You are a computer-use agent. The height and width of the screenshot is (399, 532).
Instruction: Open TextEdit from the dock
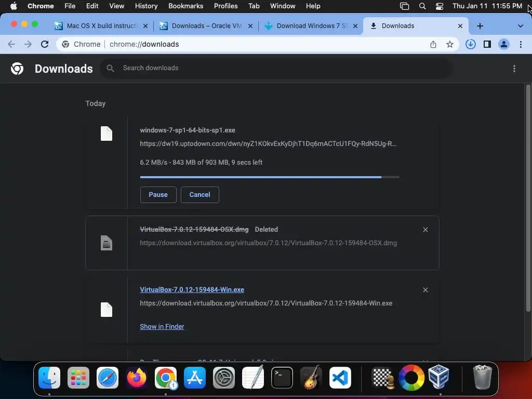(x=253, y=378)
